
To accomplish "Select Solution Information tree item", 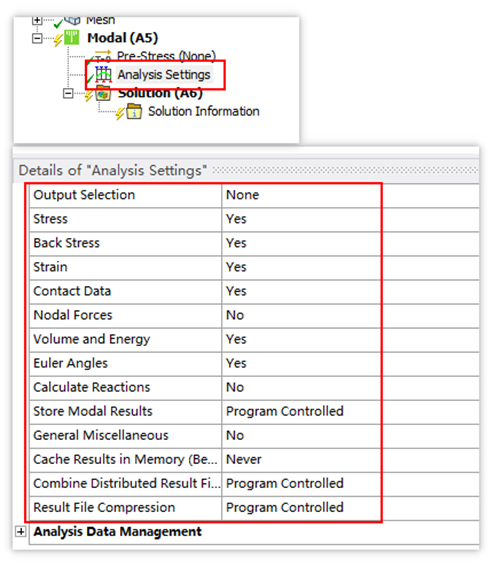I will point(204,111).
